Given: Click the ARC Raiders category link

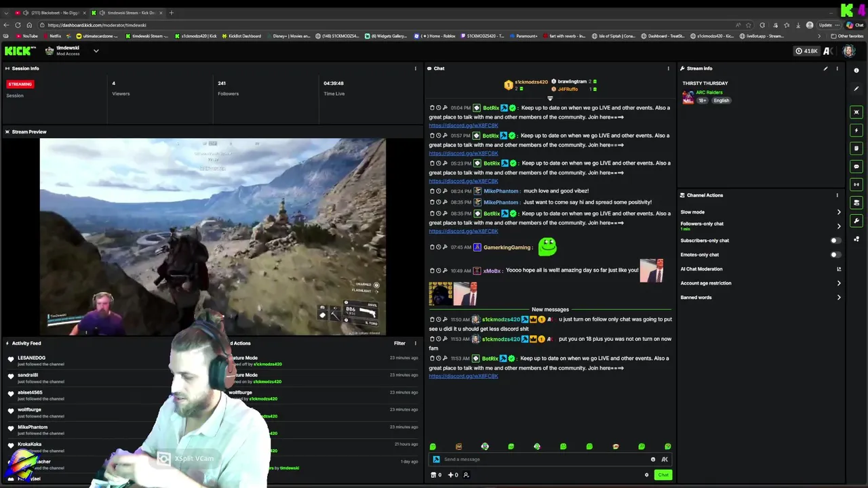Looking at the screenshot, I should [x=709, y=92].
